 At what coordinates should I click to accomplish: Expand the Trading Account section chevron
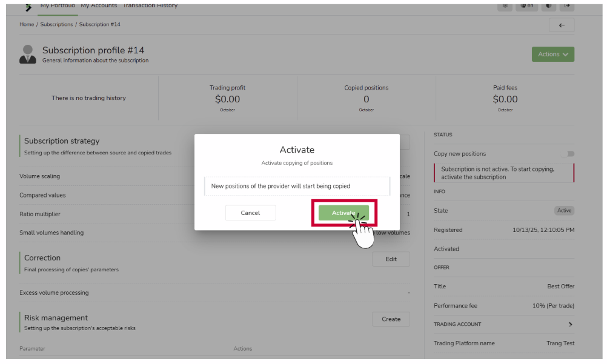click(570, 325)
